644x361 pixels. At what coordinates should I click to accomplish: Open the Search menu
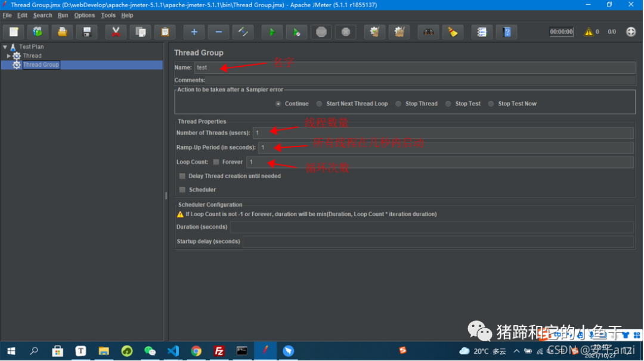coord(43,15)
